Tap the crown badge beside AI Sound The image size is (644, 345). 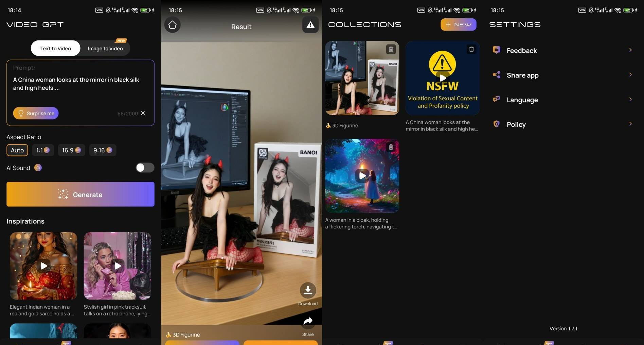(38, 168)
